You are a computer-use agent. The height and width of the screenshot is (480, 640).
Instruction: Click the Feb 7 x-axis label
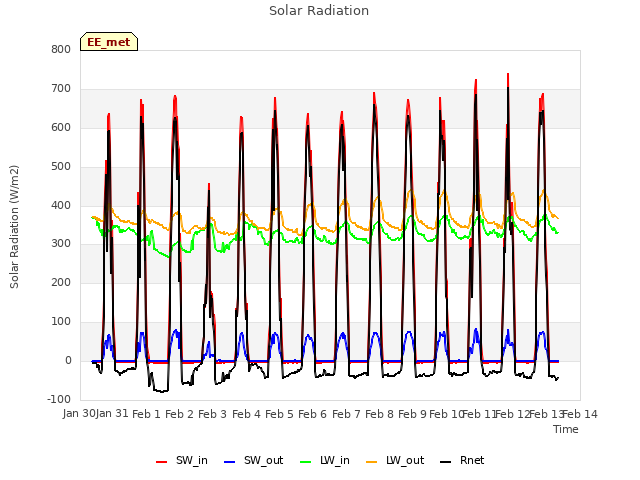click(x=346, y=414)
